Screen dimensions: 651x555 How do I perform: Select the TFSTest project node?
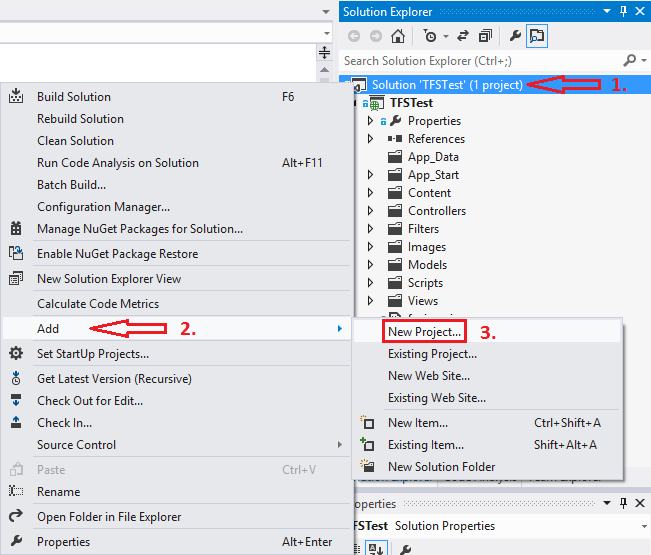411,103
